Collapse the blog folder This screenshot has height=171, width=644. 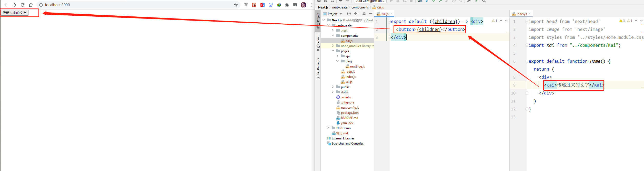338,61
